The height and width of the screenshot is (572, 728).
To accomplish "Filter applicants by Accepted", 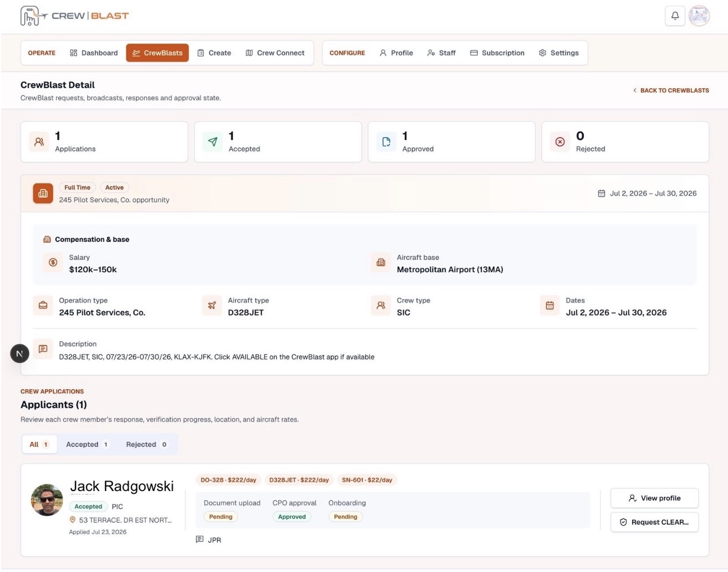I will (87, 444).
